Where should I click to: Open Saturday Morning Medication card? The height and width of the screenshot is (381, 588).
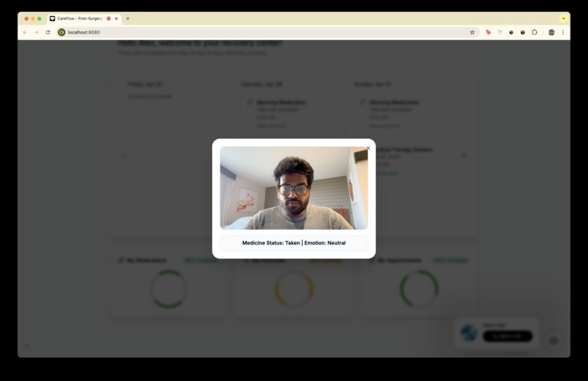(295, 114)
